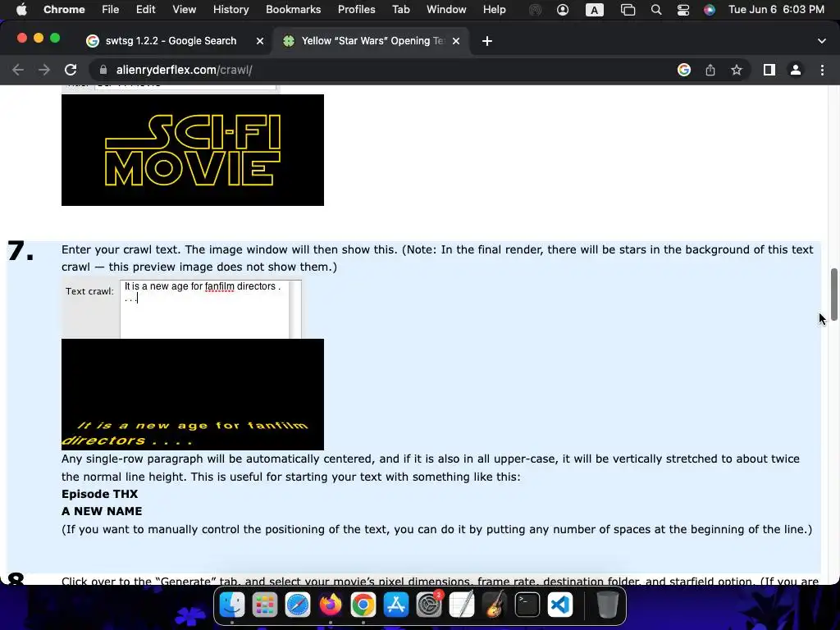This screenshot has width=840, height=630.
Task: Click the Spotlight search icon in menu bar
Action: pyautogui.click(x=655, y=10)
